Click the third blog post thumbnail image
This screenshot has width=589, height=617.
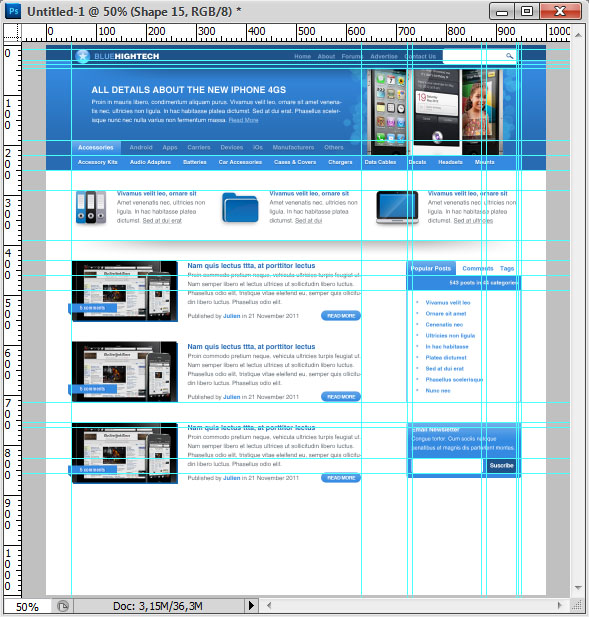click(x=125, y=453)
